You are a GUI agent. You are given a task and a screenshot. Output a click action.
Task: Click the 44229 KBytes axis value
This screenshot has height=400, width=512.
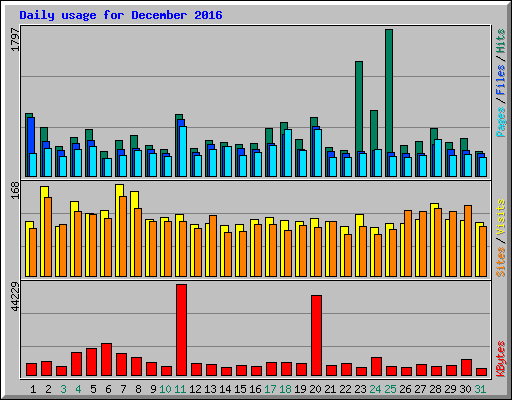pos(15,297)
